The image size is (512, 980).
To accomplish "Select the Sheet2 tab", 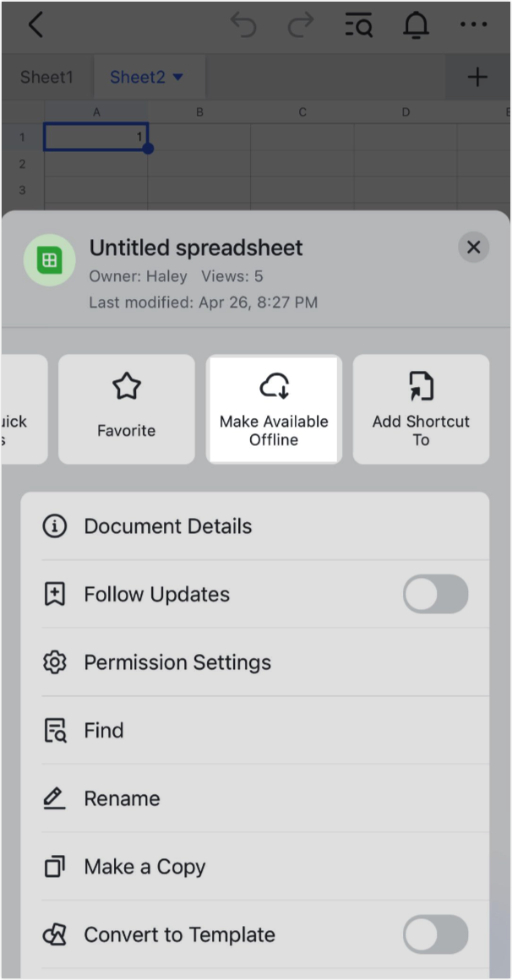I will 138,77.
